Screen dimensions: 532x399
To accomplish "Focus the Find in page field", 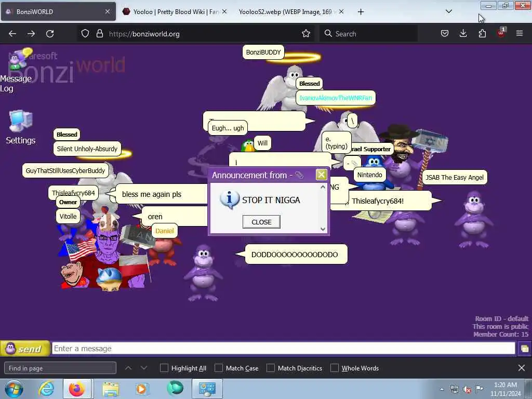I will tap(60, 368).
